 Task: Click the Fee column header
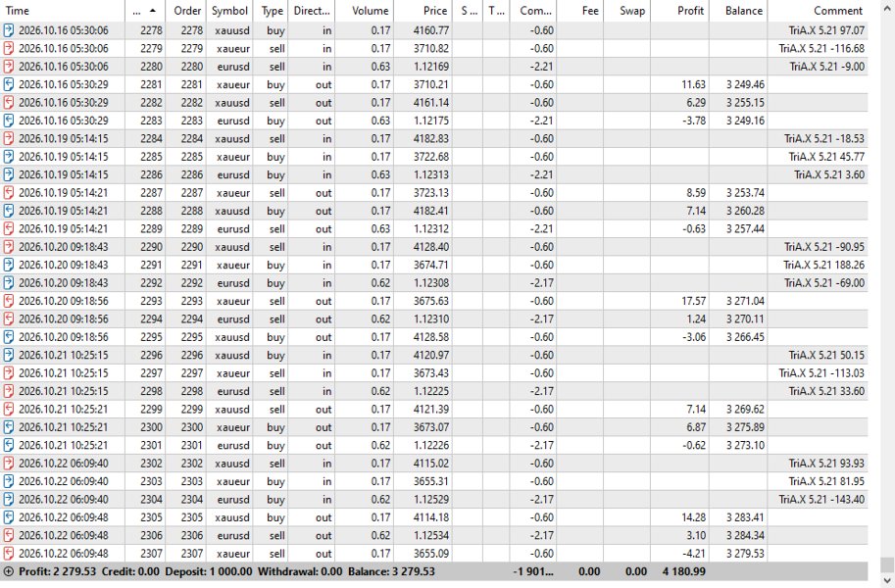pos(580,10)
